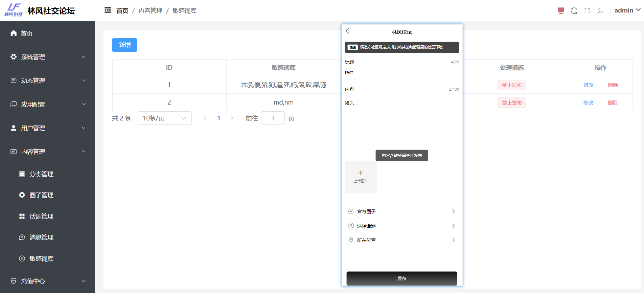Click the 上传图片 plus box
This screenshot has width=644, height=293.
(361, 177)
